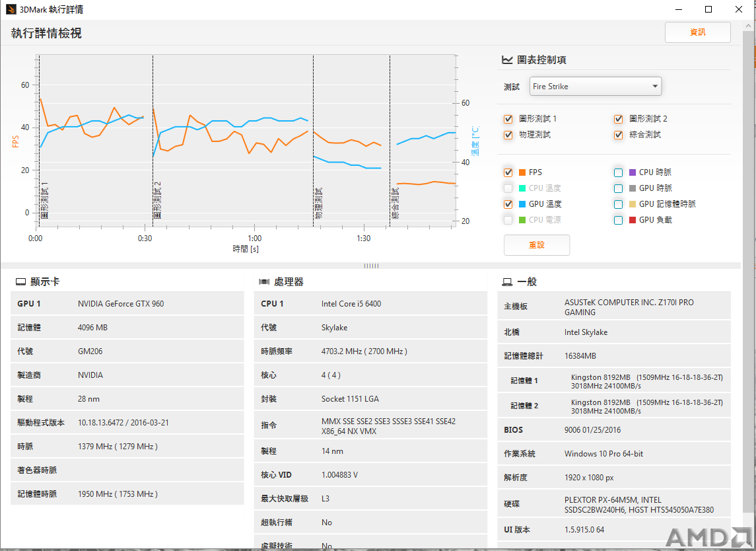Image resolution: width=756 pixels, height=551 pixels.
Task: Enable the GPU 負載 series checkbox
Action: tap(619, 220)
